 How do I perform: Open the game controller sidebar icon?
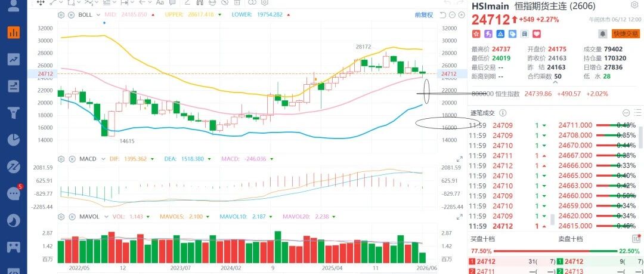pyautogui.click(x=13, y=247)
